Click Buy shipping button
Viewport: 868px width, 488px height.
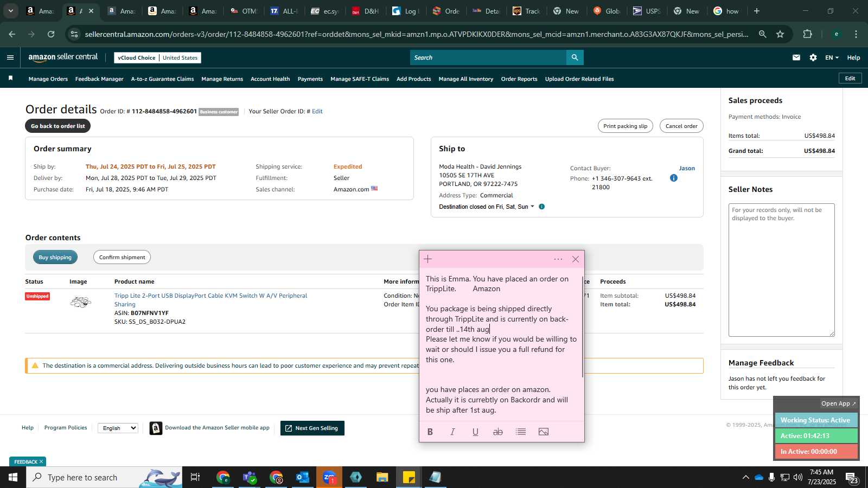(55, 257)
